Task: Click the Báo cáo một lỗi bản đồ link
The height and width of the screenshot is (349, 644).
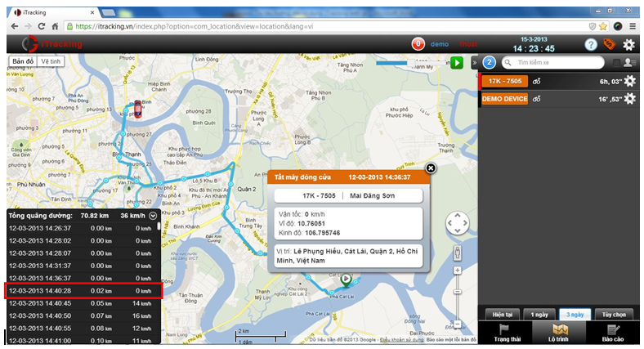Action: pyautogui.click(x=451, y=340)
